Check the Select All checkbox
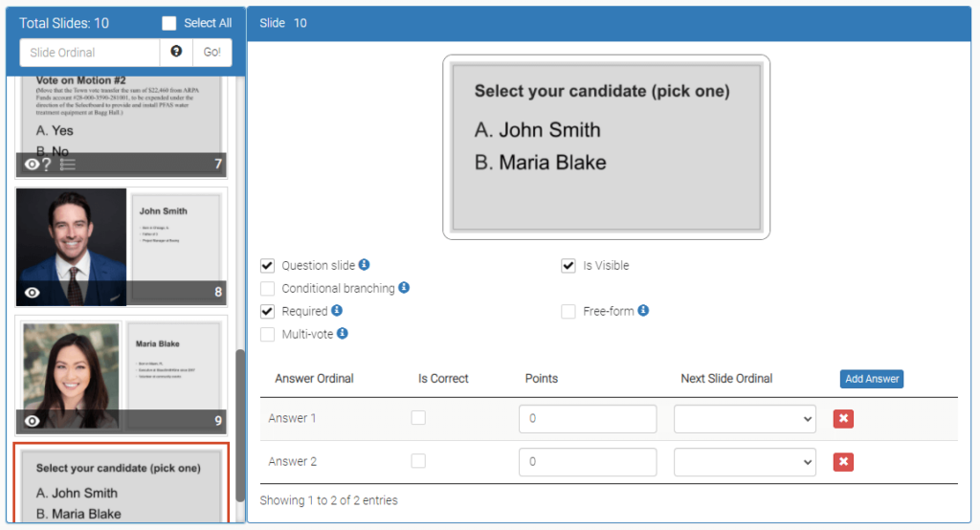The width and height of the screenshot is (980, 530). 169,23
